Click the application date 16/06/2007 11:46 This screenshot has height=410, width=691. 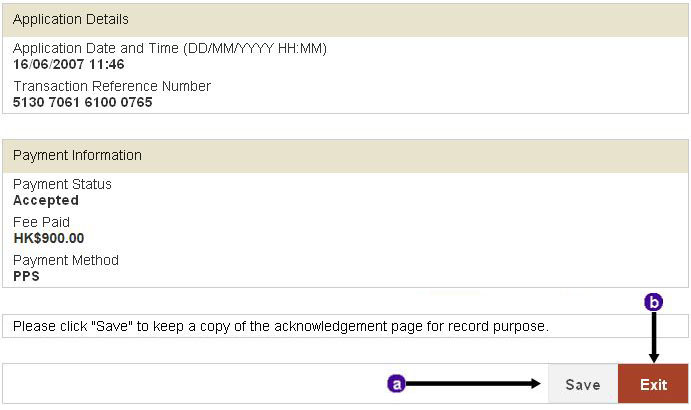68,64
